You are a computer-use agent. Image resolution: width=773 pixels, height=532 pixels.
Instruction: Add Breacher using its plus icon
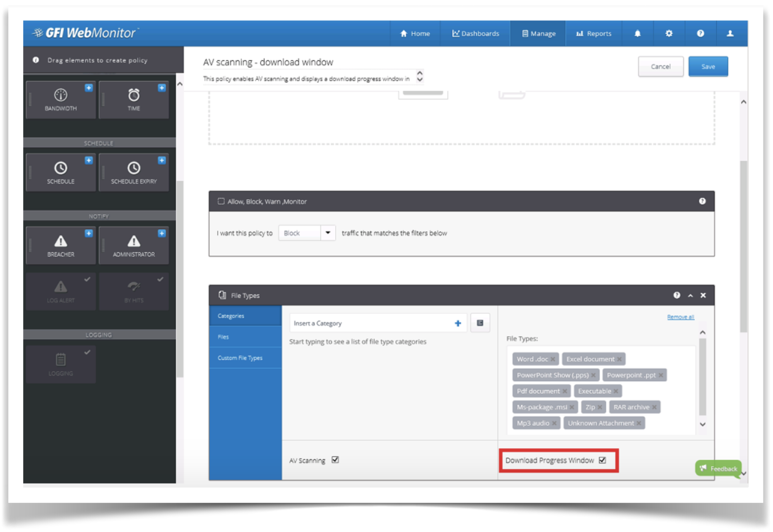click(x=89, y=234)
